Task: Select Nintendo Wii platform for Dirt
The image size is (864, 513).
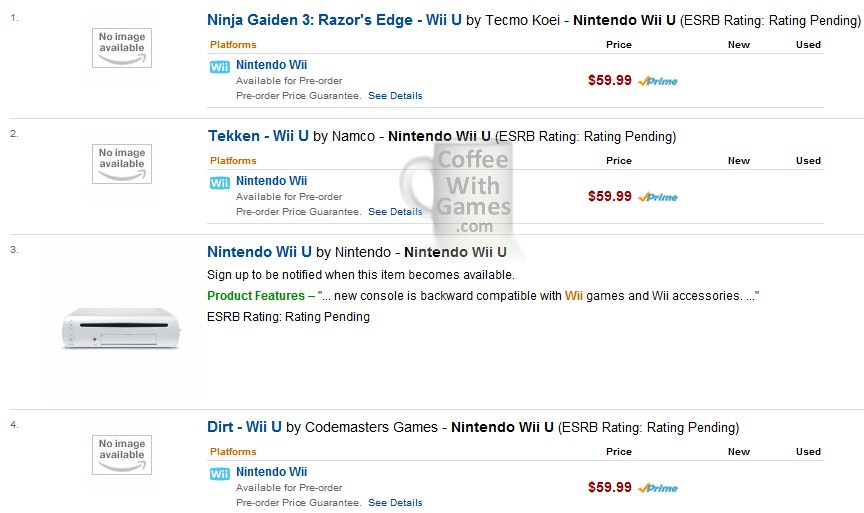Action: pos(271,472)
